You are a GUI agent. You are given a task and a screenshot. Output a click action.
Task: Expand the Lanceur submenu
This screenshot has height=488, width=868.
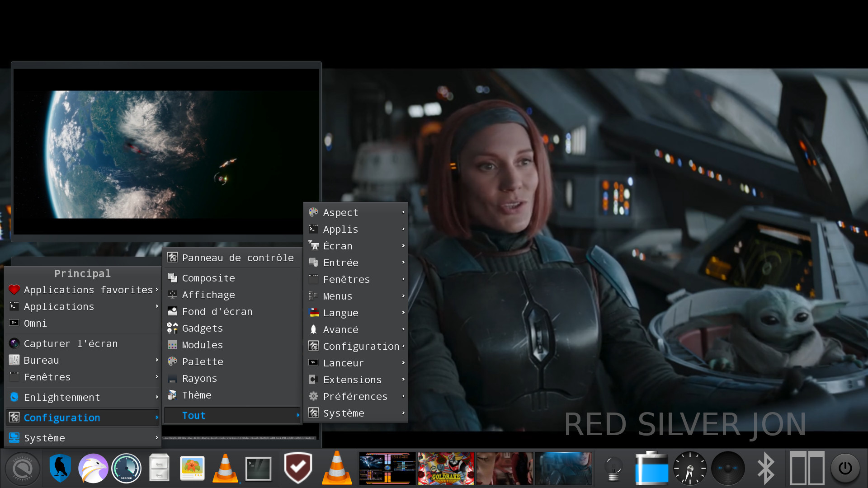point(356,363)
